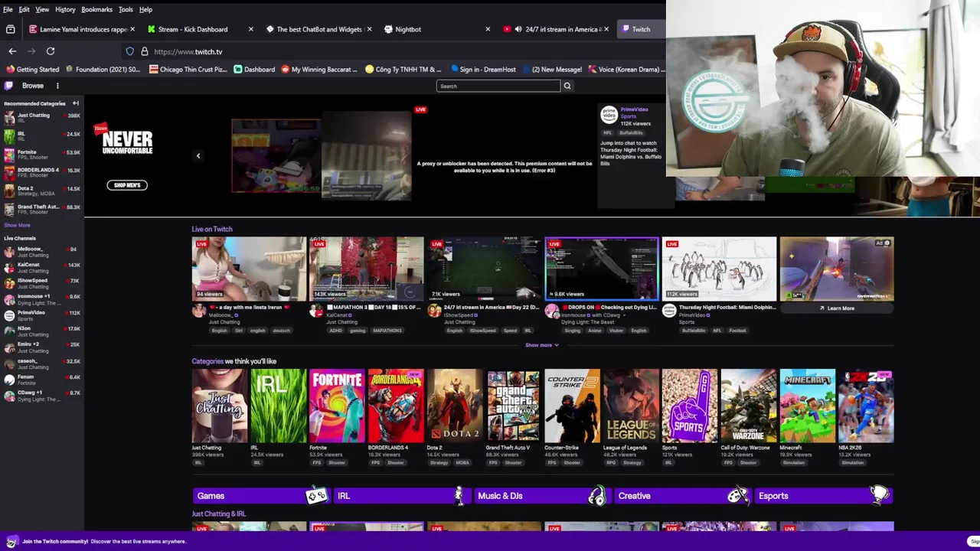Image resolution: width=980 pixels, height=551 pixels.
Task: Click Learn More under the ad
Action: (837, 308)
